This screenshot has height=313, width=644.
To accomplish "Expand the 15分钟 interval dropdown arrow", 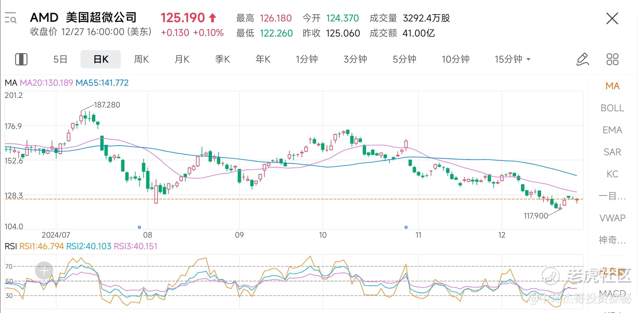I will [528, 59].
